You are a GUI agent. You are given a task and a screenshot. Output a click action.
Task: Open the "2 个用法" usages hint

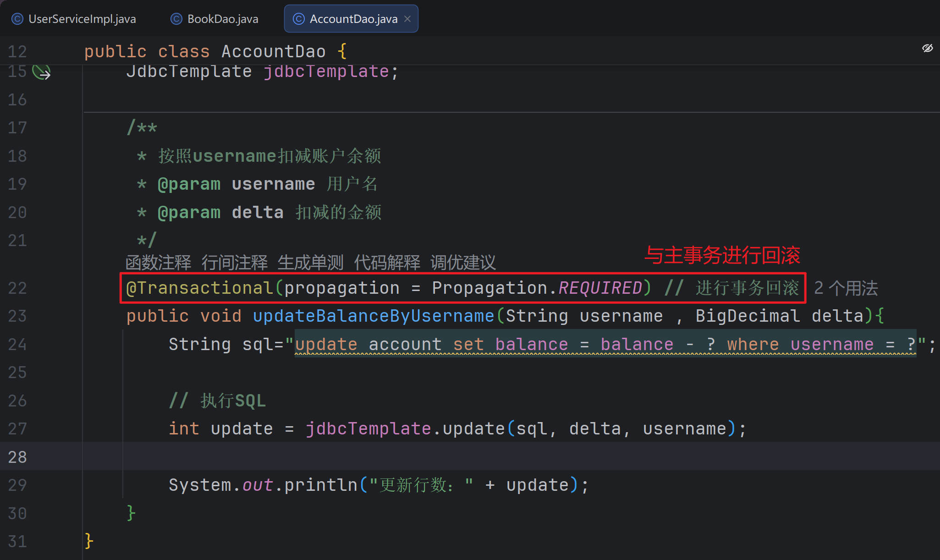[x=846, y=288]
